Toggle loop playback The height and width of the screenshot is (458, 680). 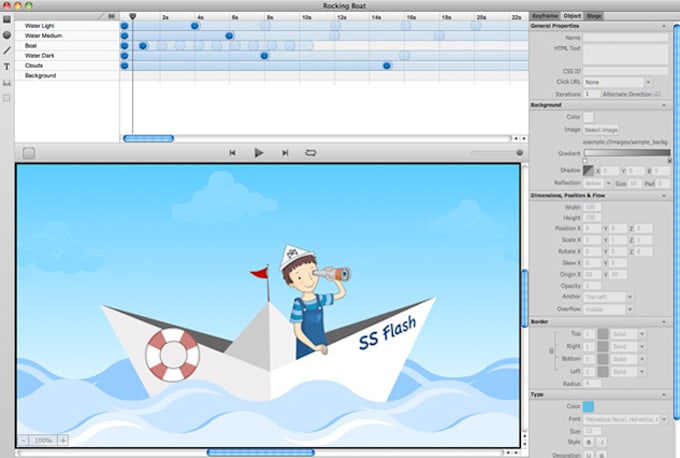coord(311,153)
